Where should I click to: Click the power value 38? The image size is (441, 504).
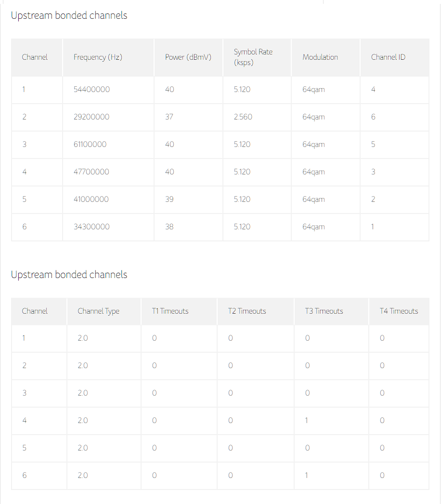(169, 227)
